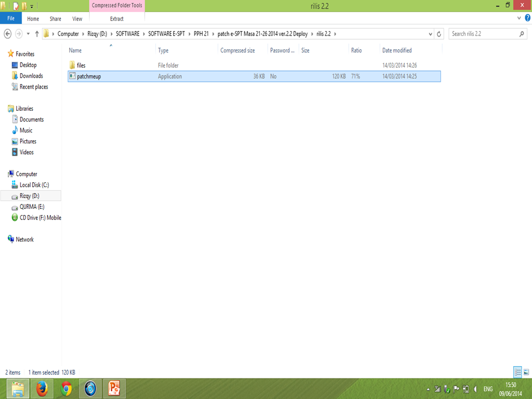Open the Pictures library

coord(28,141)
